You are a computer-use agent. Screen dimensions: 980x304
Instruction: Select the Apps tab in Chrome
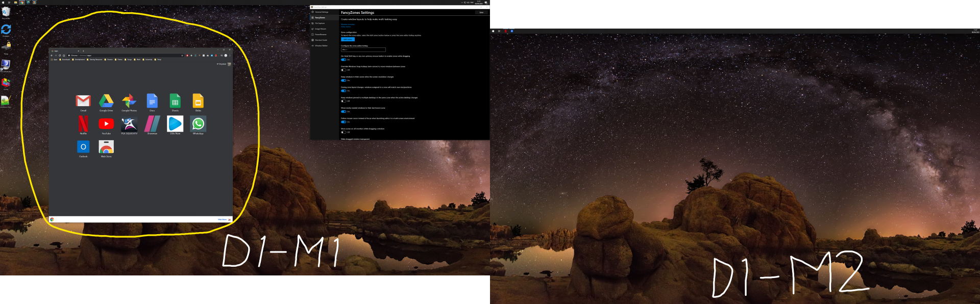[65, 51]
